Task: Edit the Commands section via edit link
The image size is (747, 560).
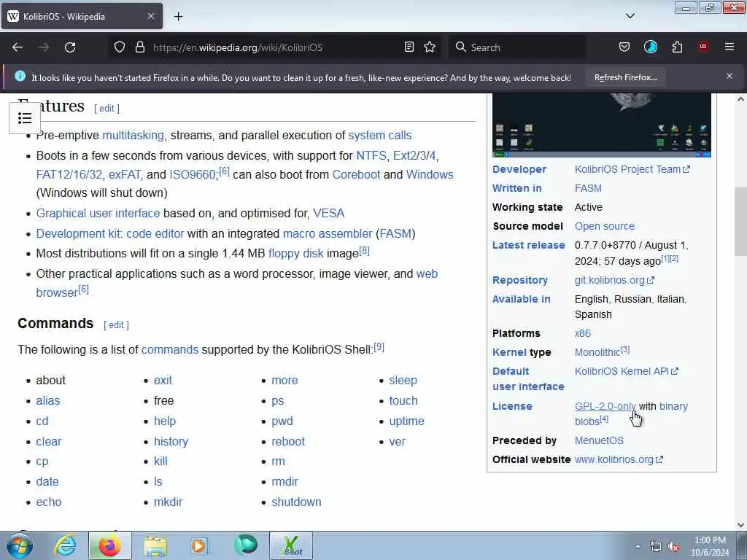Action: [x=116, y=324]
